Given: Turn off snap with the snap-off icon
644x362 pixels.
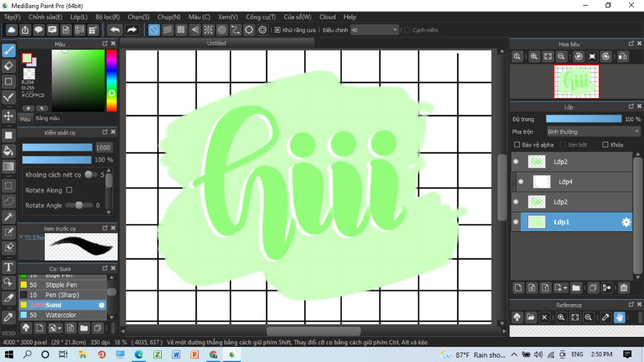Looking at the screenshot, I should 153,30.
